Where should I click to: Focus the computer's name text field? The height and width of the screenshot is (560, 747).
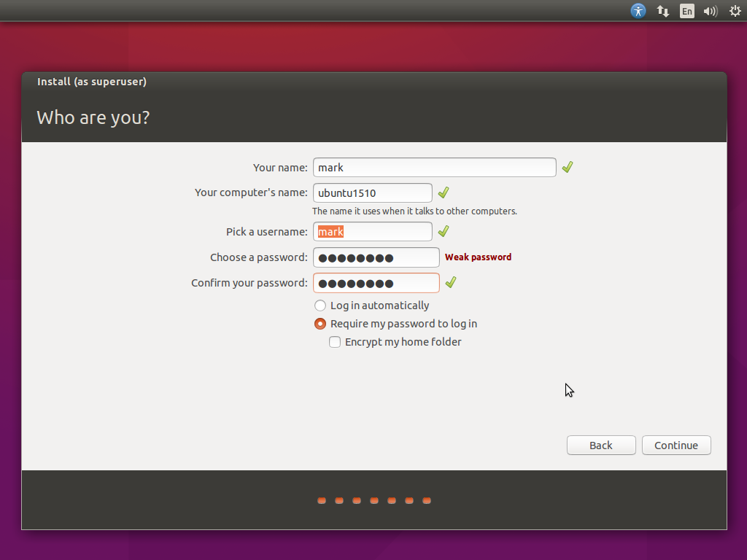coord(372,193)
